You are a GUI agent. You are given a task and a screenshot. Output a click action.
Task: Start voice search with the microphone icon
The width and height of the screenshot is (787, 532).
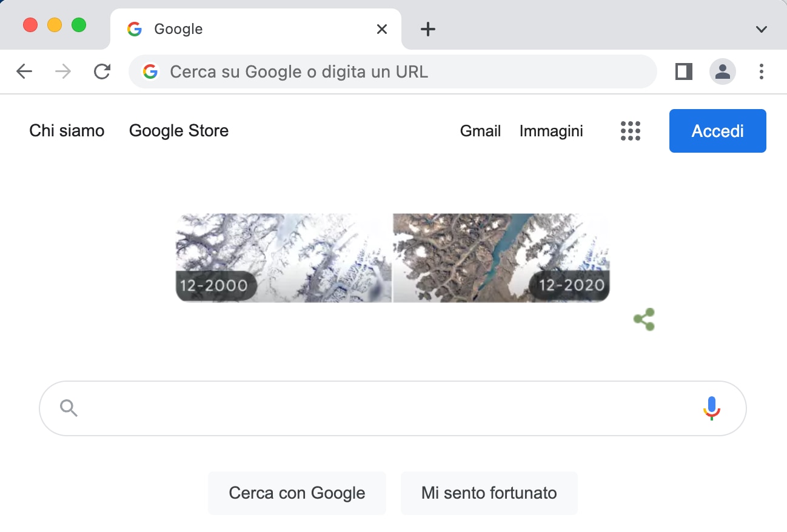coord(711,408)
